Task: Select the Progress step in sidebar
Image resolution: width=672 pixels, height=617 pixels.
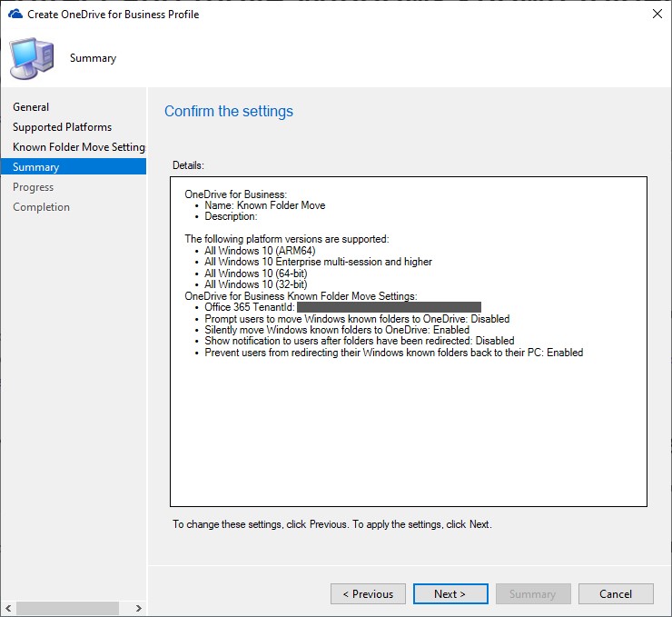Action: (x=33, y=187)
